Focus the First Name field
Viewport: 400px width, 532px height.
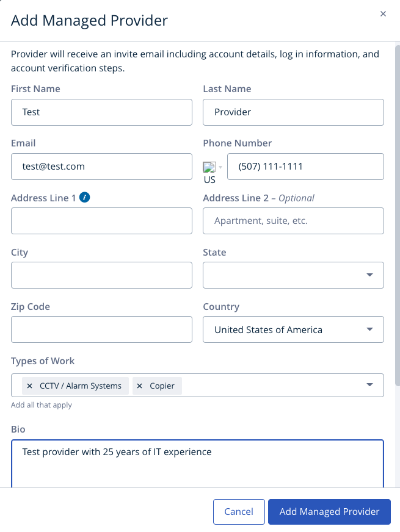101,112
